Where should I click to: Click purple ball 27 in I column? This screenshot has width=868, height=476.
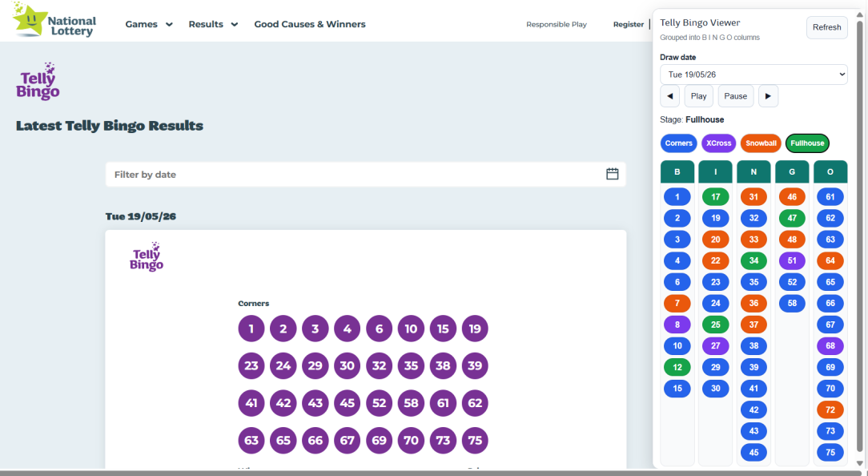click(x=715, y=345)
